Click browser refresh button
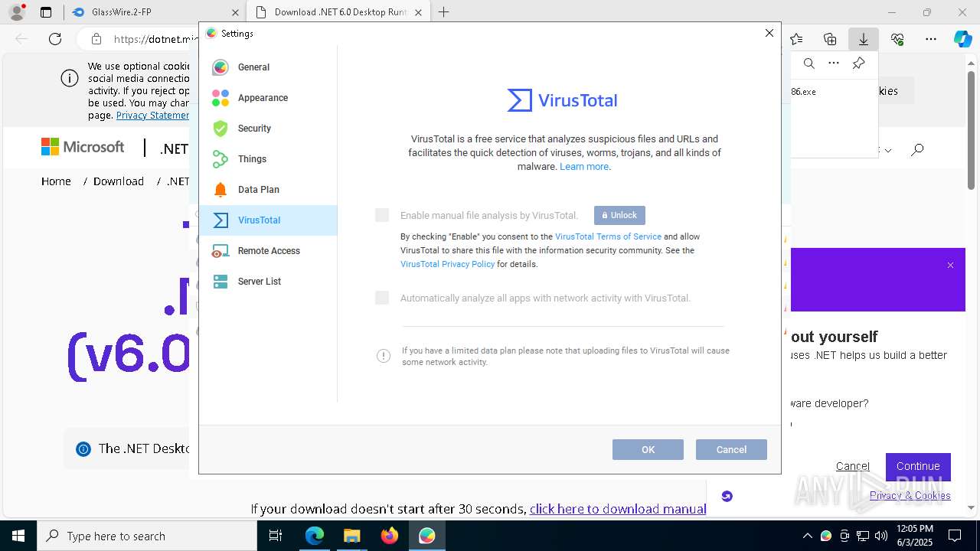The image size is (980, 551). click(55, 39)
